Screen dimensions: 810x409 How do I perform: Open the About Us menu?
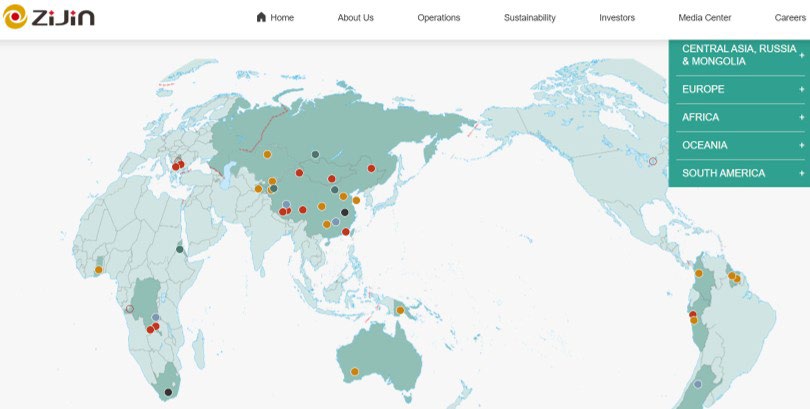[355, 17]
